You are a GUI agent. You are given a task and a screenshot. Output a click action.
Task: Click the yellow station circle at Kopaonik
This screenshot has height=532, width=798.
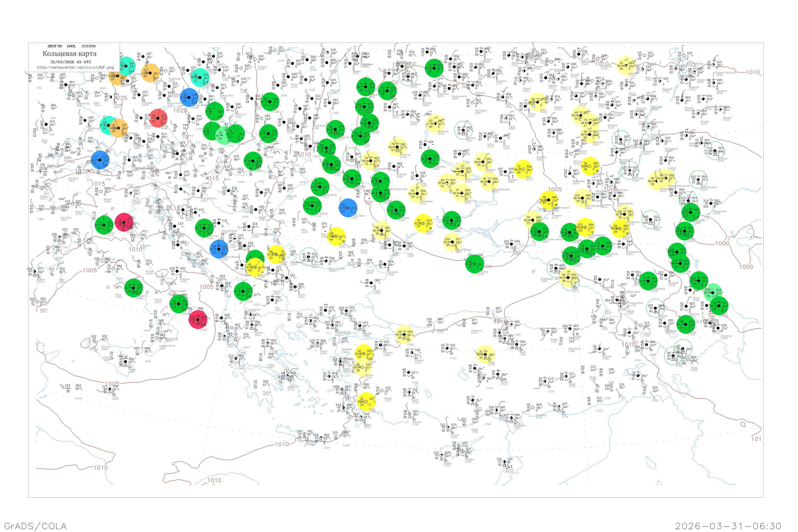255,267
